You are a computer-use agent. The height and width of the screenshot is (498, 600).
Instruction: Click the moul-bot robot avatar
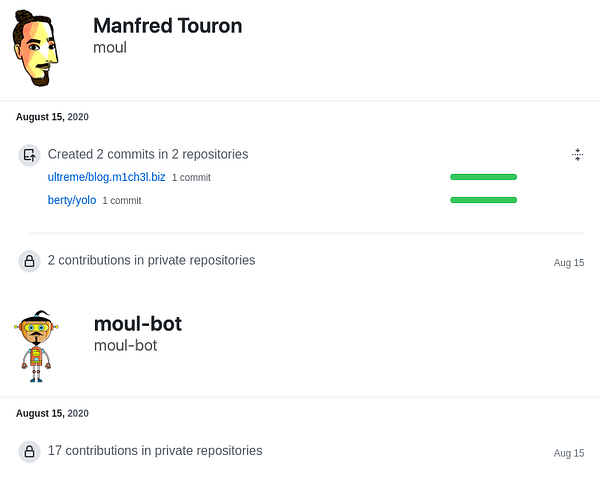coord(37,346)
